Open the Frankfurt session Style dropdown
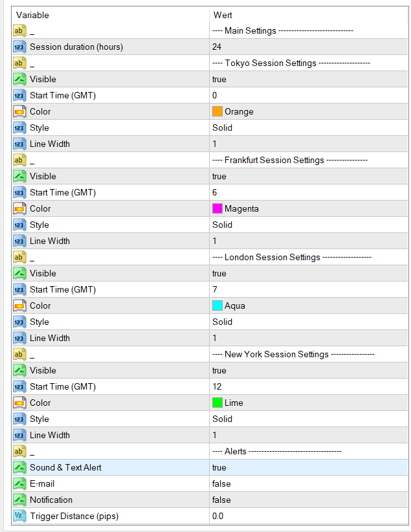411x532 pixels. pyautogui.click(x=223, y=225)
